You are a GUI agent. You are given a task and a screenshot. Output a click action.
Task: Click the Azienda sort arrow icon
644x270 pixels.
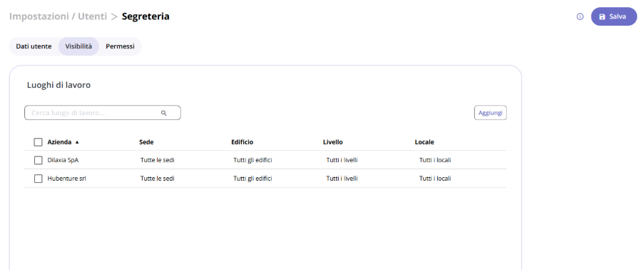pos(77,142)
